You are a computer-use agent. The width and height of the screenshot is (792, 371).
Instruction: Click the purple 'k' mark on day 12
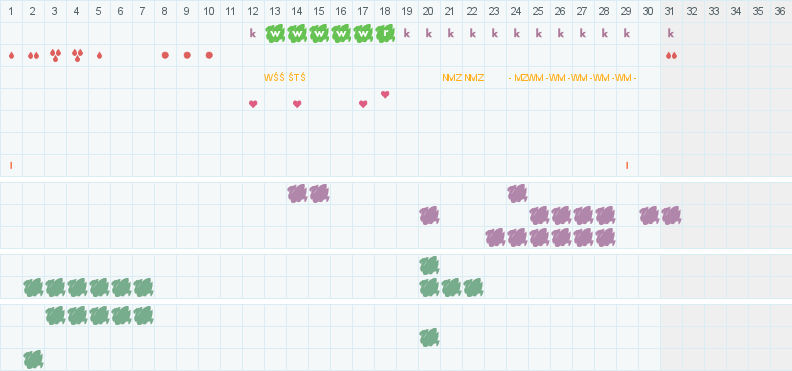pos(253,34)
